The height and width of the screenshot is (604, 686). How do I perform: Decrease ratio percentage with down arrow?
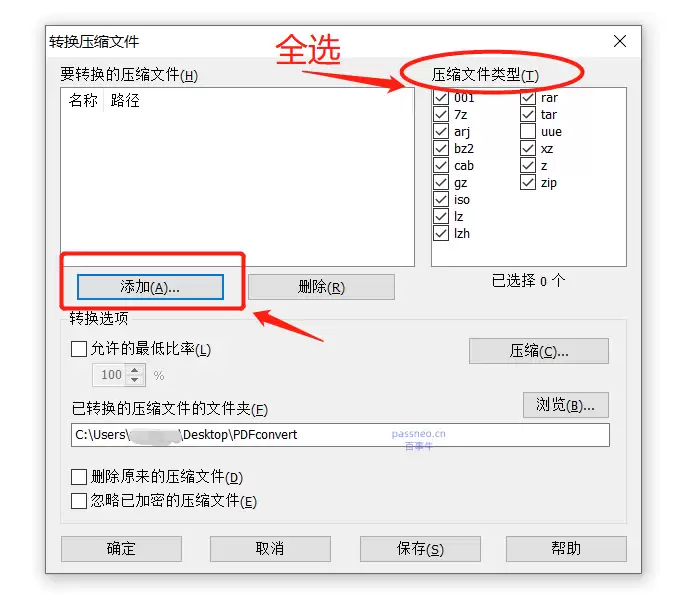click(135, 380)
